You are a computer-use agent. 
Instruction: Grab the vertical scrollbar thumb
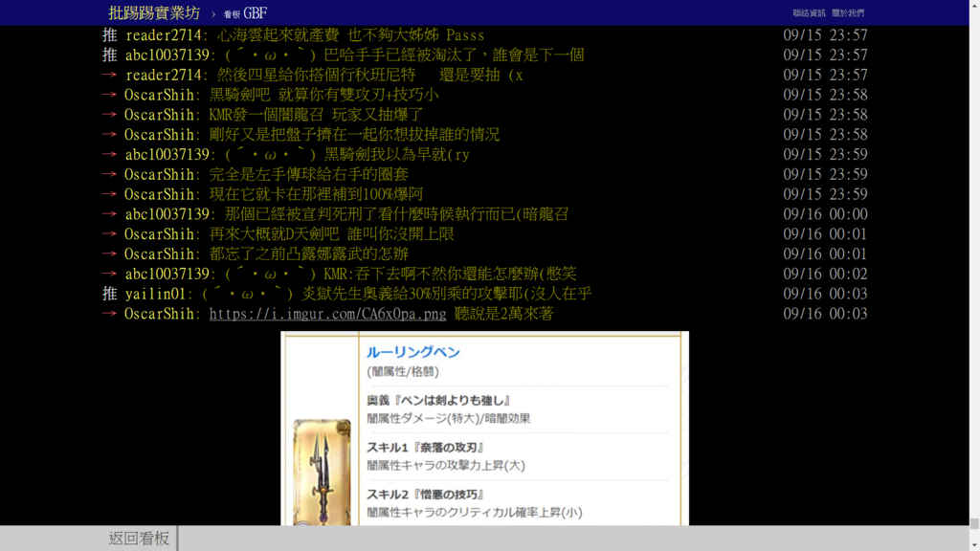pos(974,523)
